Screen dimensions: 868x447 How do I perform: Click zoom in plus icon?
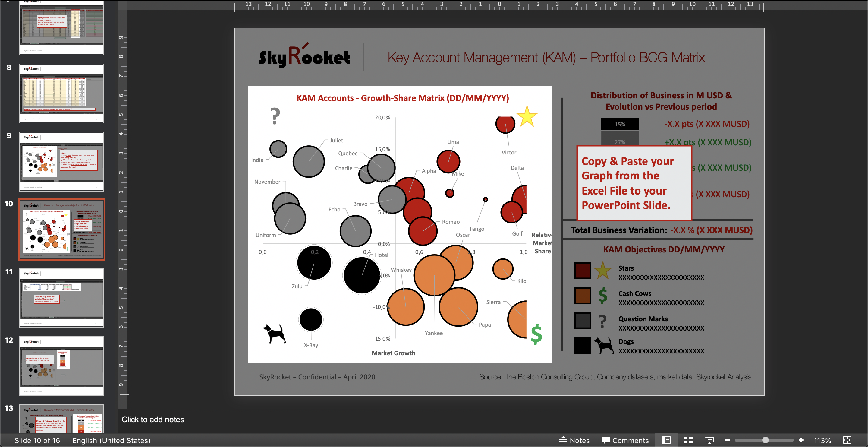801,440
